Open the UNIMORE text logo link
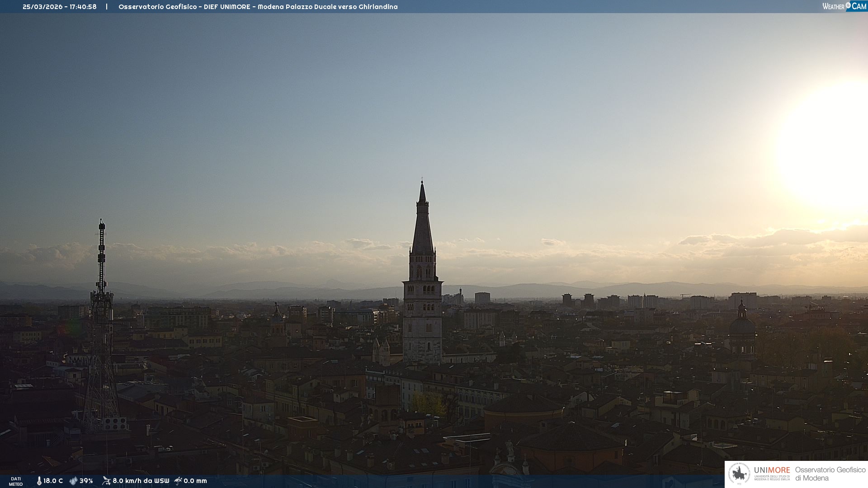This screenshot has width=868, height=488. pyautogui.click(x=772, y=470)
